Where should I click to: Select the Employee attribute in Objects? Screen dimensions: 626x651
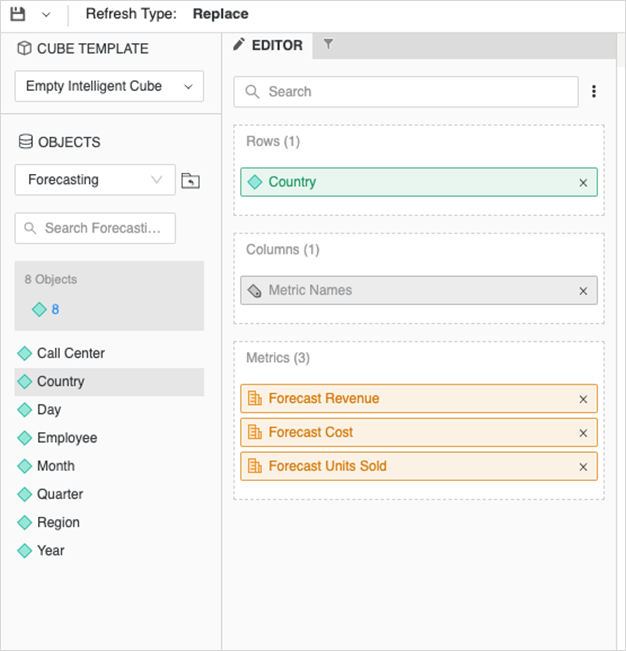[67, 438]
